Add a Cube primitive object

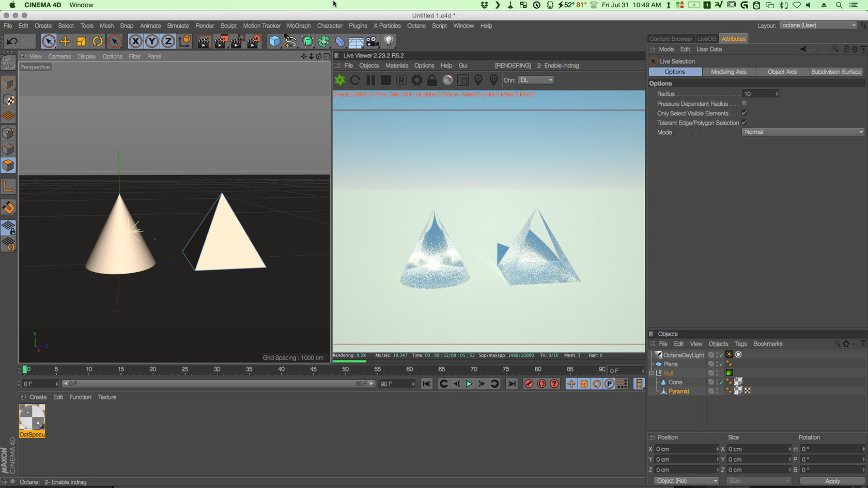[x=275, y=41]
